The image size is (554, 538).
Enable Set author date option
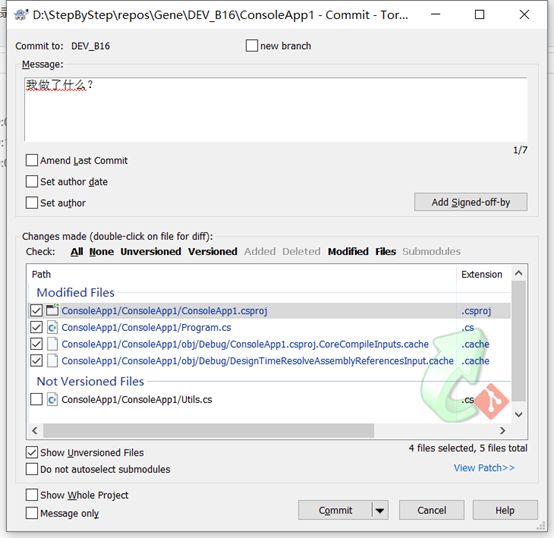(32, 182)
